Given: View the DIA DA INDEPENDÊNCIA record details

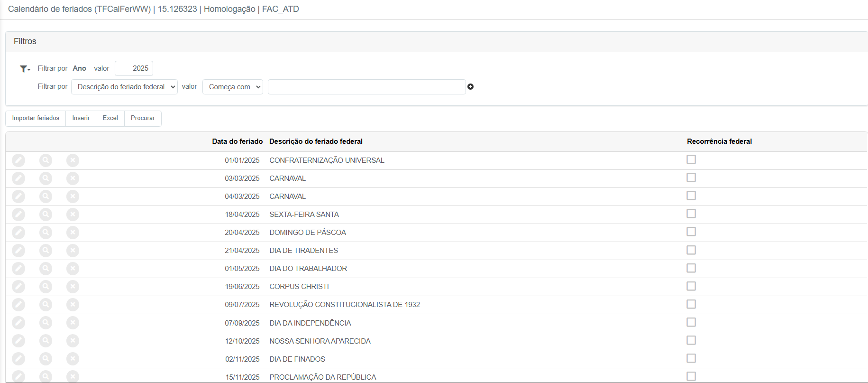Looking at the screenshot, I should (x=46, y=323).
